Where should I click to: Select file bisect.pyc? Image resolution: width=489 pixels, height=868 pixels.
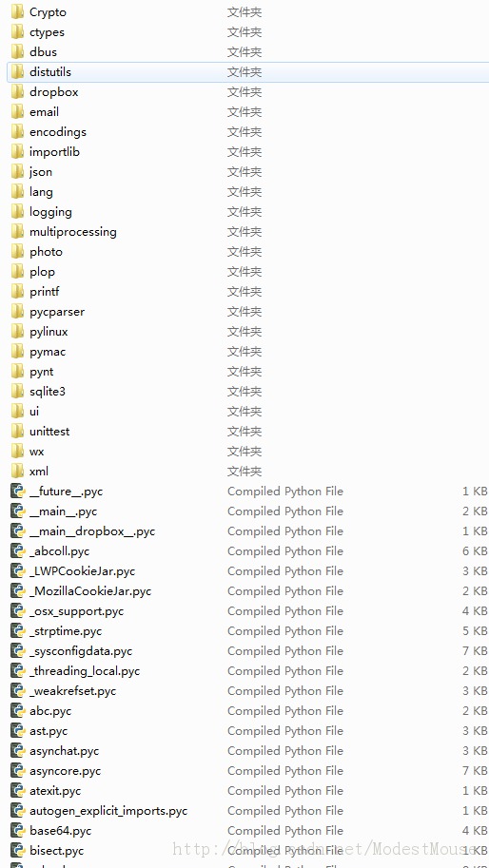56,851
